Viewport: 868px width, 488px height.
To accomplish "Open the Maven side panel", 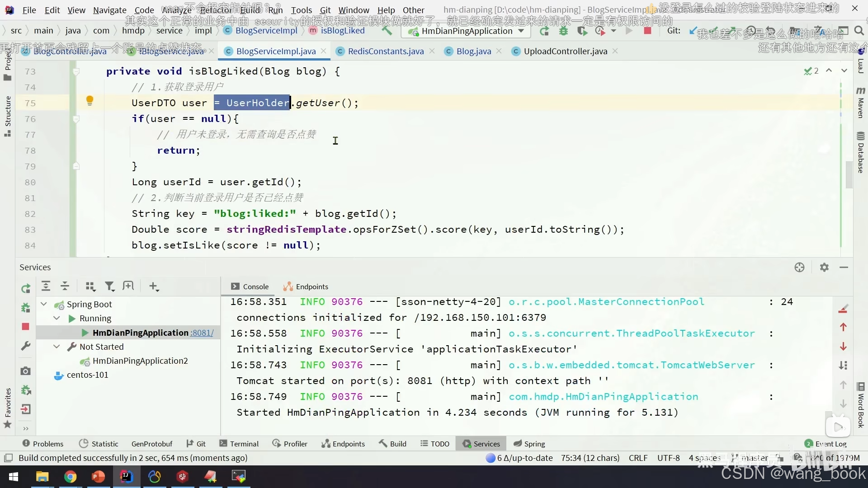I will pos(860,103).
